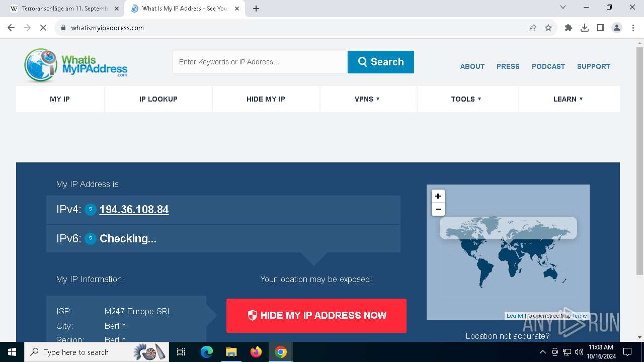This screenshot has width=644, height=362.
Task: Click the IPv4 question mark help icon
Action: click(x=91, y=210)
